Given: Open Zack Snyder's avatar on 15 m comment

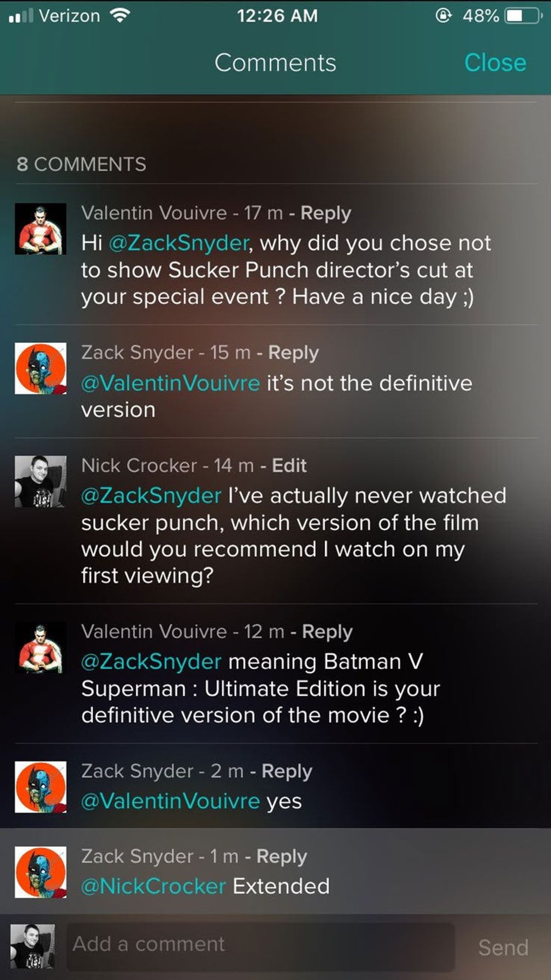Looking at the screenshot, I should coord(40,368).
